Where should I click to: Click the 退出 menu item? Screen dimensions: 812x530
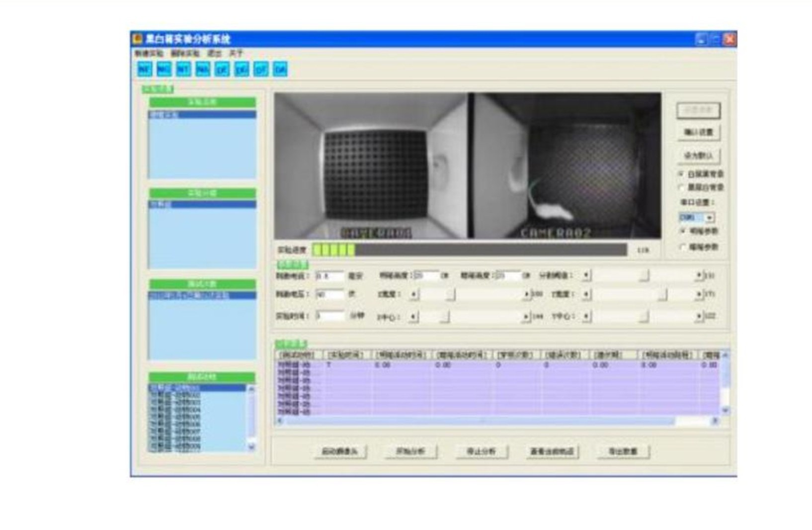pyautogui.click(x=214, y=53)
